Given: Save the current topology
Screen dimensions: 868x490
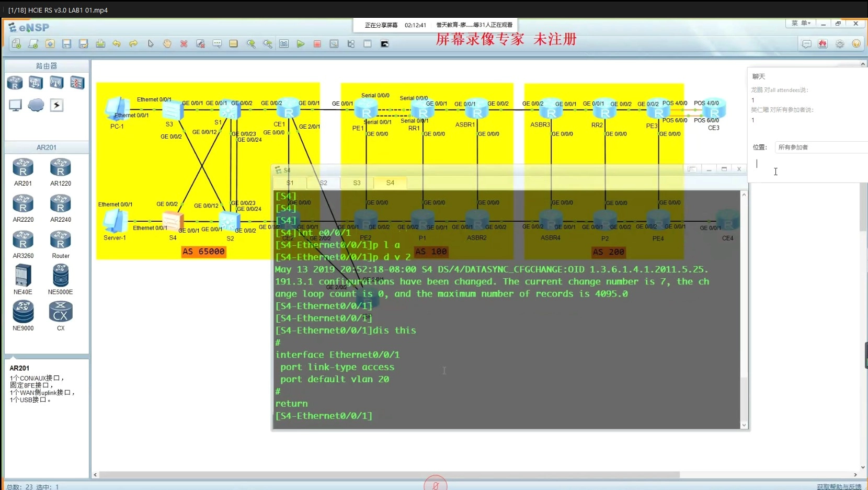Looking at the screenshot, I should pyautogui.click(x=67, y=44).
